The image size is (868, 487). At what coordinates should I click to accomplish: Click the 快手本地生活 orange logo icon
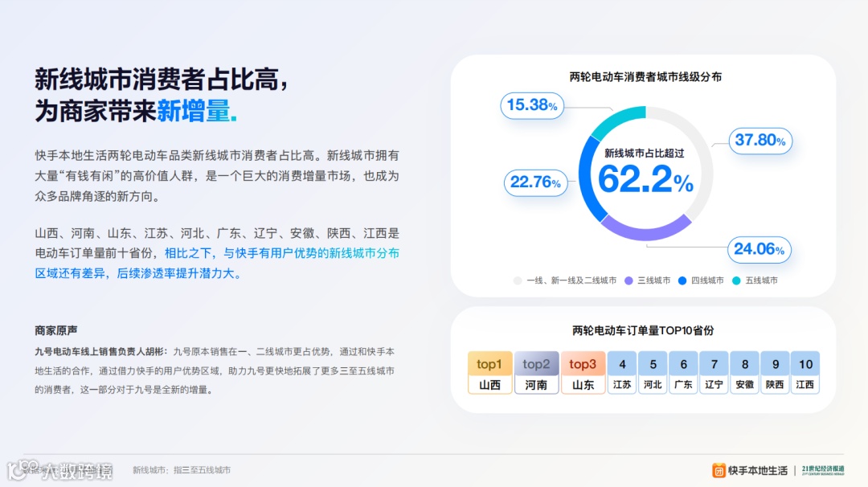[x=719, y=470]
